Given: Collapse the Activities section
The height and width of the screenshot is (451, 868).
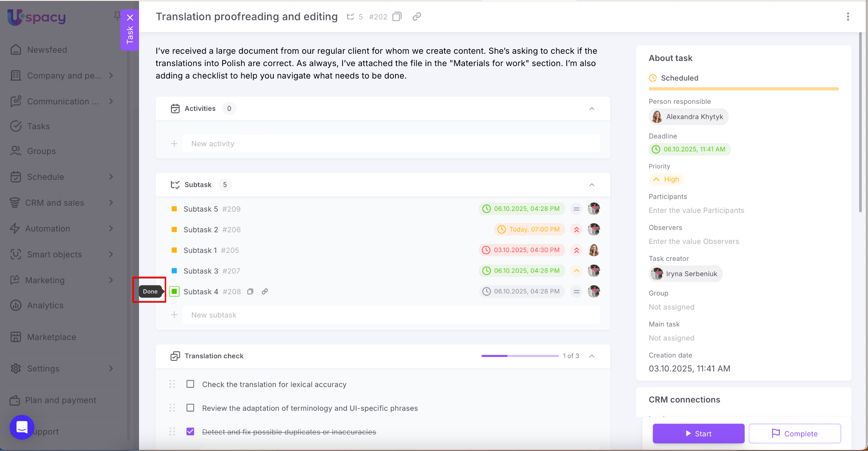Looking at the screenshot, I should (592, 108).
